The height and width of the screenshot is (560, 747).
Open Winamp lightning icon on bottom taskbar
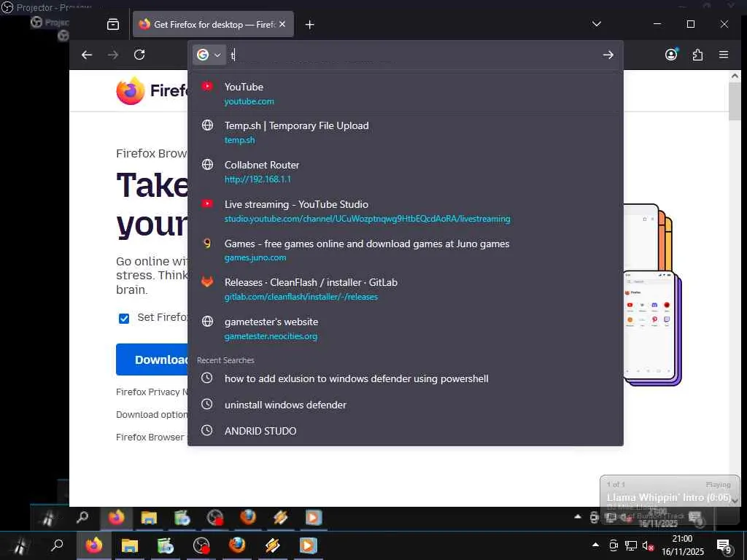[273, 545]
